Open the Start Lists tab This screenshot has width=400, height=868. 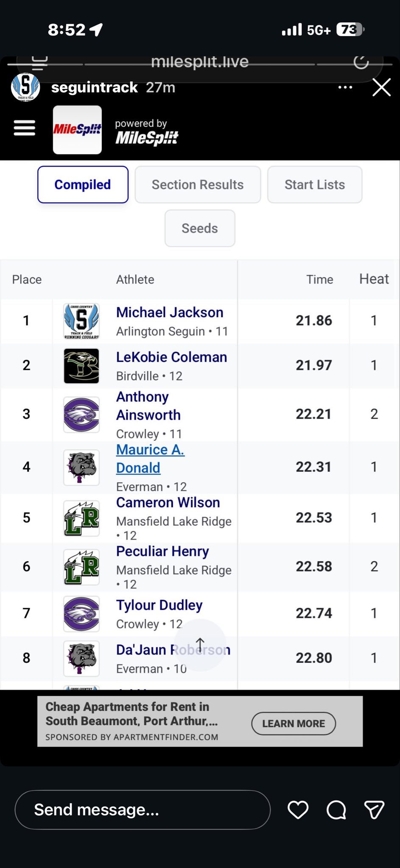(315, 185)
